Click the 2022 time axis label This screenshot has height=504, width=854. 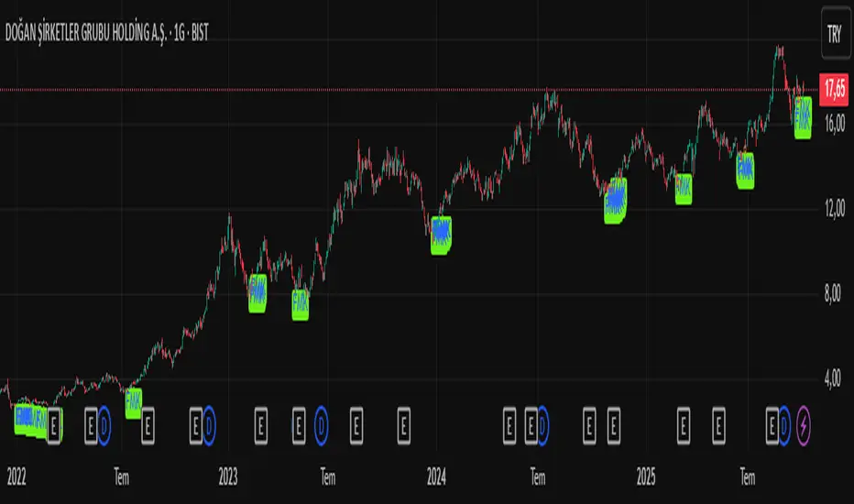(x=16, y=477)
